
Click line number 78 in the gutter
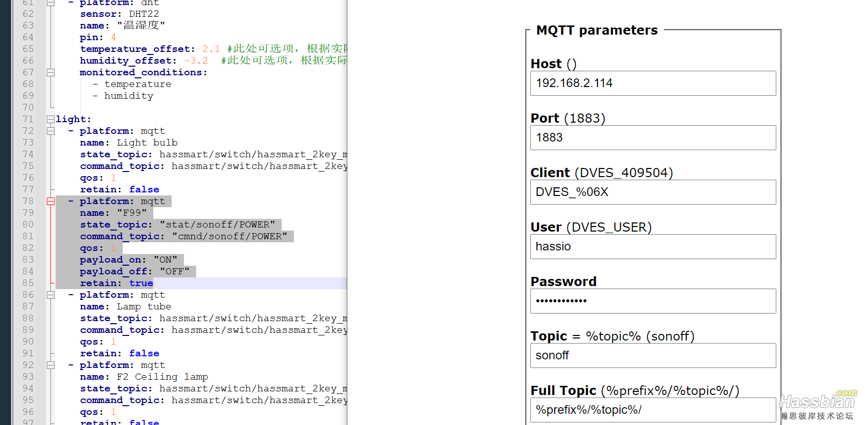pos(28,201)
